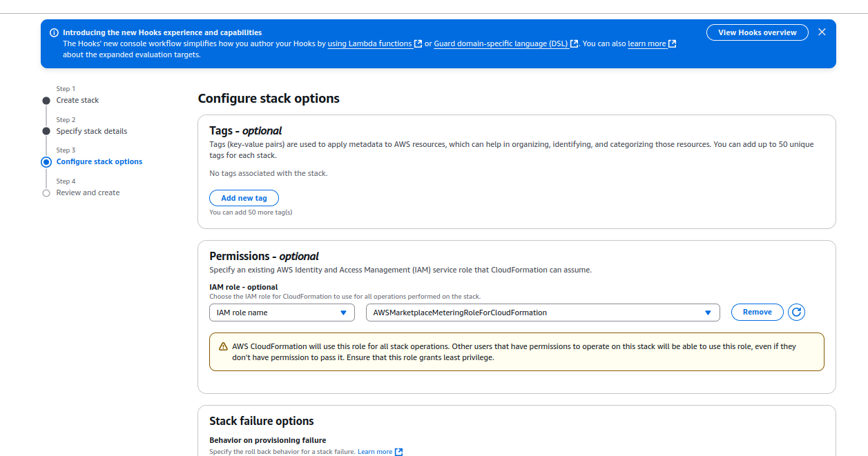Click external icon next to stack failure Learn more
Image resolution: width=868 pixels, height=456 pixels.
coord(398,452)
